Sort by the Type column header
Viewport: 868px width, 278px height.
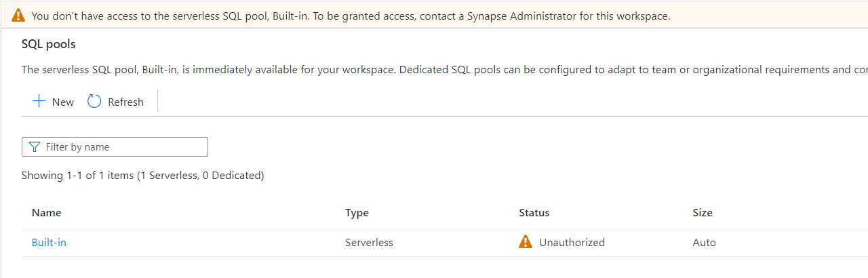pyautogui.click(x=357, y=212)
